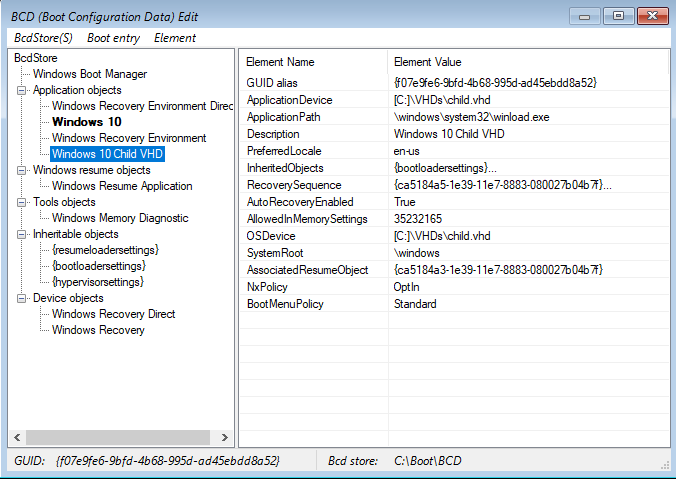Collapse the Windows resume objects node
Image resolution: width=676 pixels, height=479 pixels.
coord(21,170)
